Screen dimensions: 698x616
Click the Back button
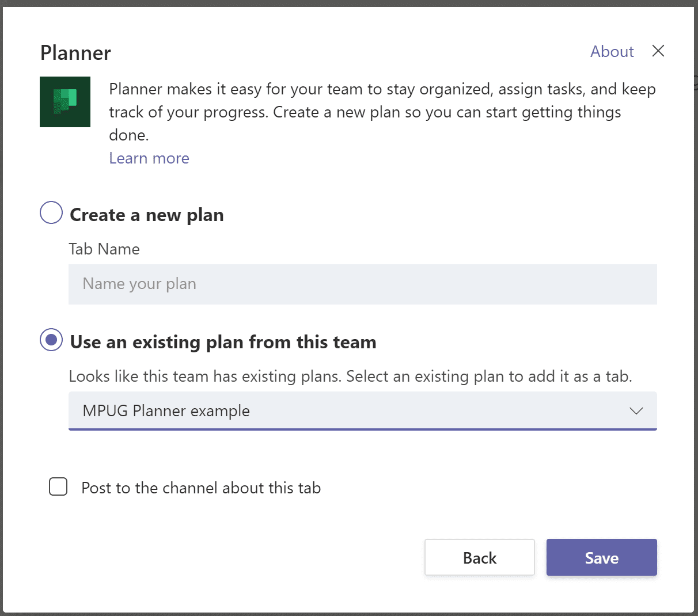(x=480, y=557)
